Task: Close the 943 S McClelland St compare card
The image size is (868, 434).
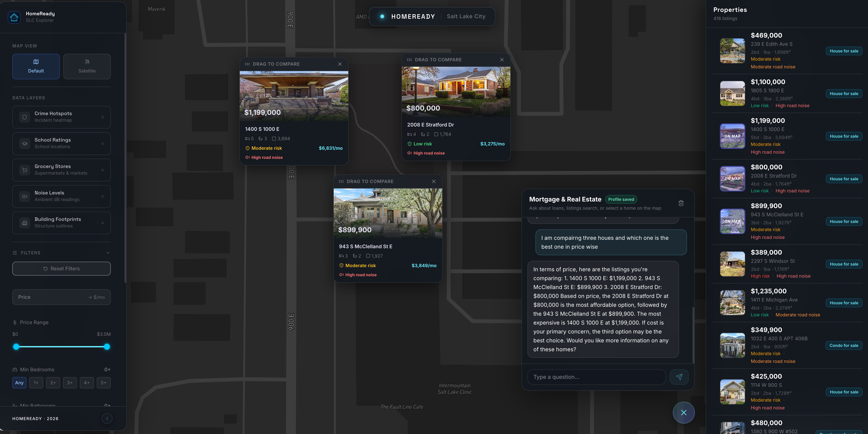Action: point(434,181)
